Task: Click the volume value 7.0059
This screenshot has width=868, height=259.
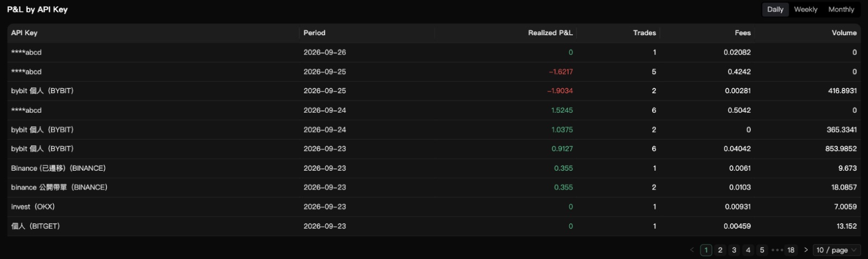Action: pyautogui.click(x=845, y=207)
